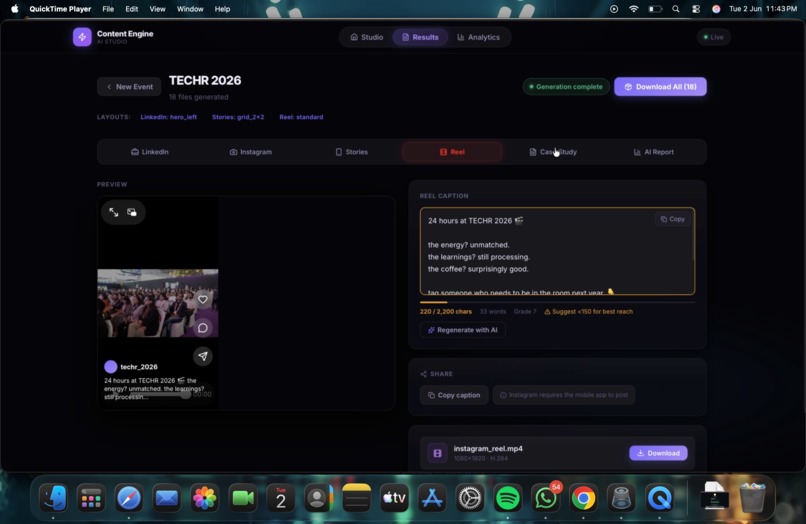Click the comment bubble icon on reel
The width and height of the screenshot is (806, 524).
point(203,328)
